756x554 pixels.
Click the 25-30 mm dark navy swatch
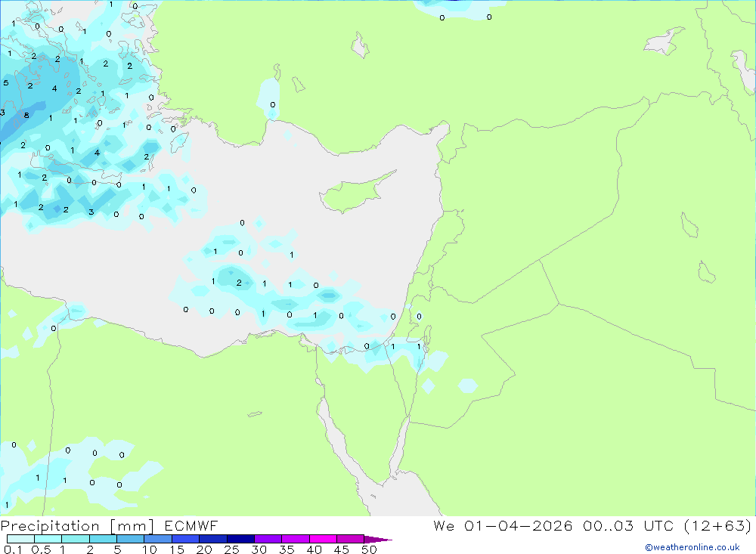[x=240, y=539]
